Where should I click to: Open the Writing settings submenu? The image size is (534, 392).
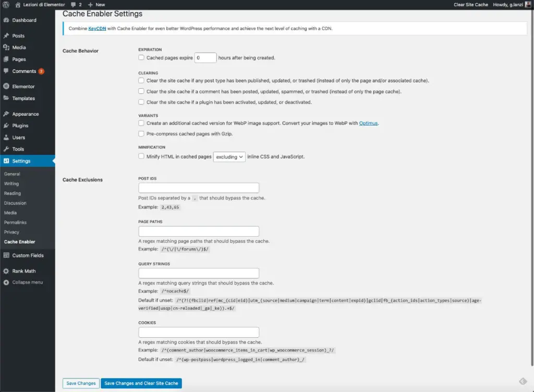pyautogui.click(x=11, y=183)
